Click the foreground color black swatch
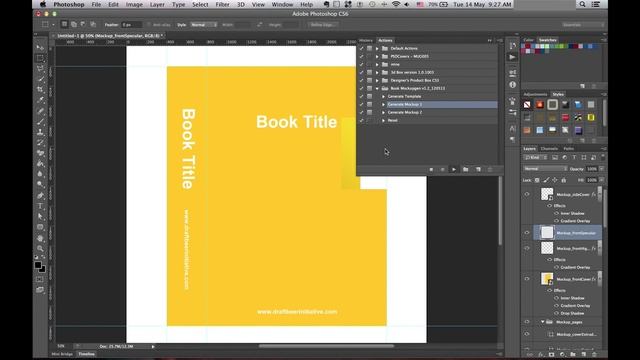 [x=38, y=265]
